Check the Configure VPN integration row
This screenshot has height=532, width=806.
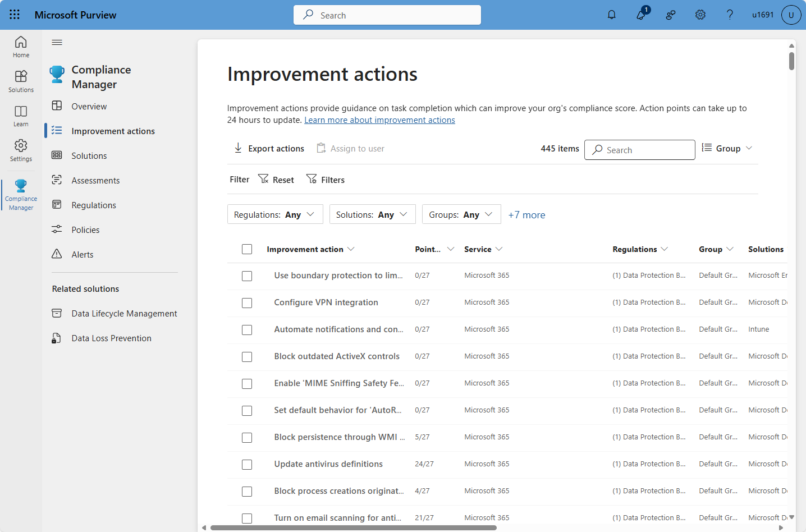coord(247,303)
